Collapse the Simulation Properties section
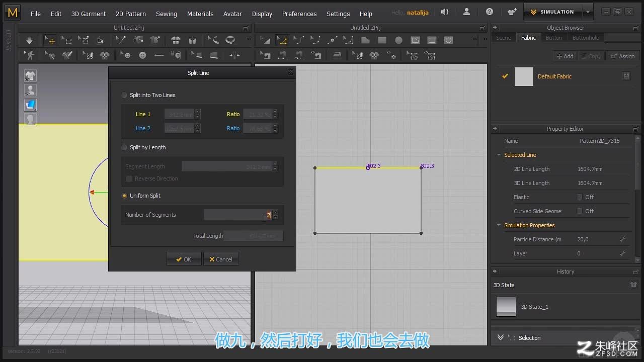644x362 pixels. pyautogui.click(x=499, y=225)
